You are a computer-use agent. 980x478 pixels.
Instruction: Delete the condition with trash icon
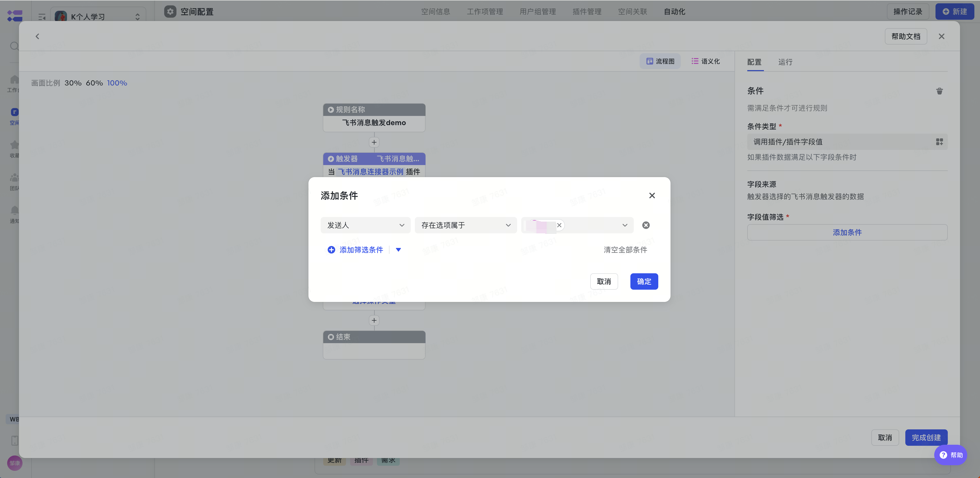tap(939, 91)
